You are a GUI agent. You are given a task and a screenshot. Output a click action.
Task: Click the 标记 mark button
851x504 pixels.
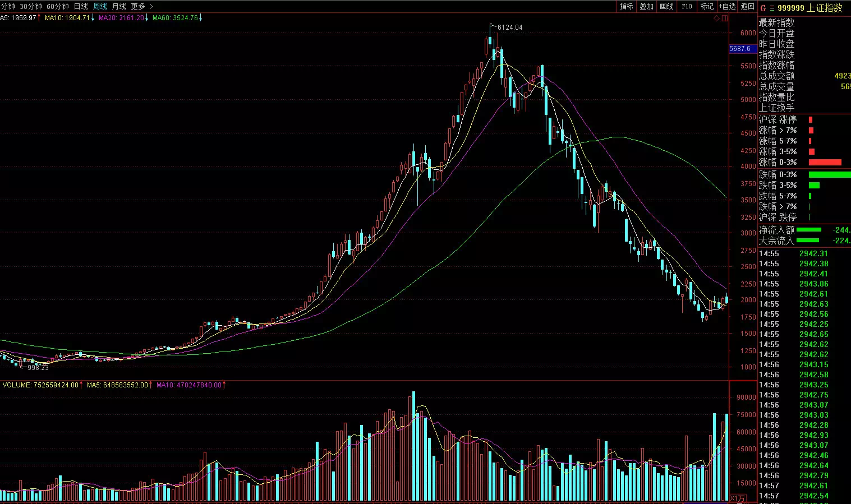tap(707, 6)
